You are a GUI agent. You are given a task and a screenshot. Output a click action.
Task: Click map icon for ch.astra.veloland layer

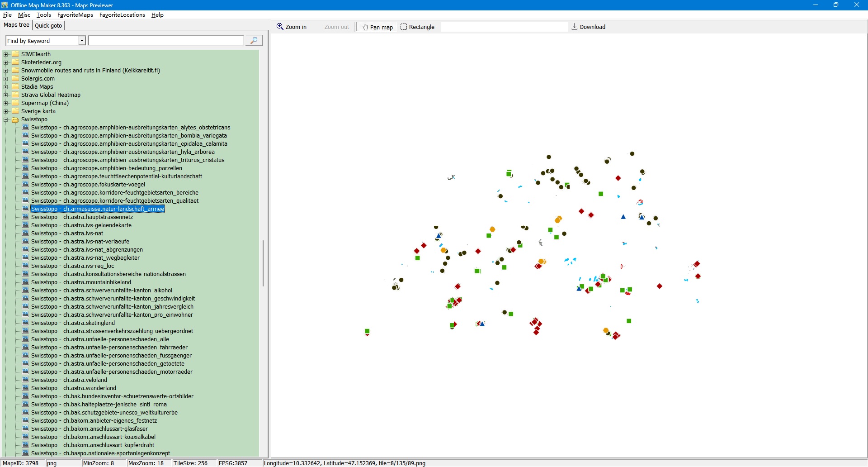[26, 380]
